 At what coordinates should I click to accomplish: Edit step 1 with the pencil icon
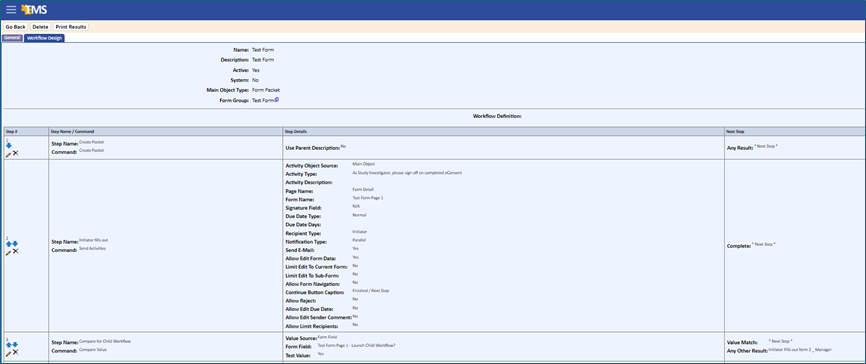coord(8,154)
